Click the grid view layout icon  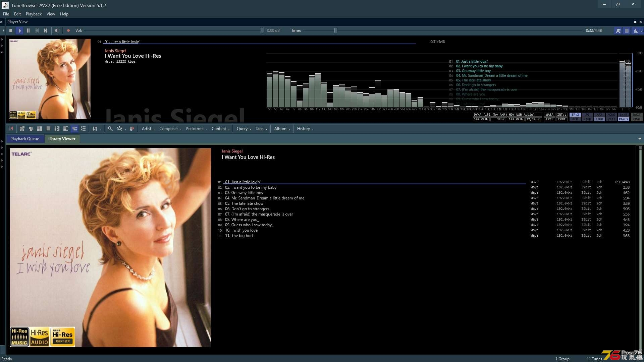[x=39, y=129]
